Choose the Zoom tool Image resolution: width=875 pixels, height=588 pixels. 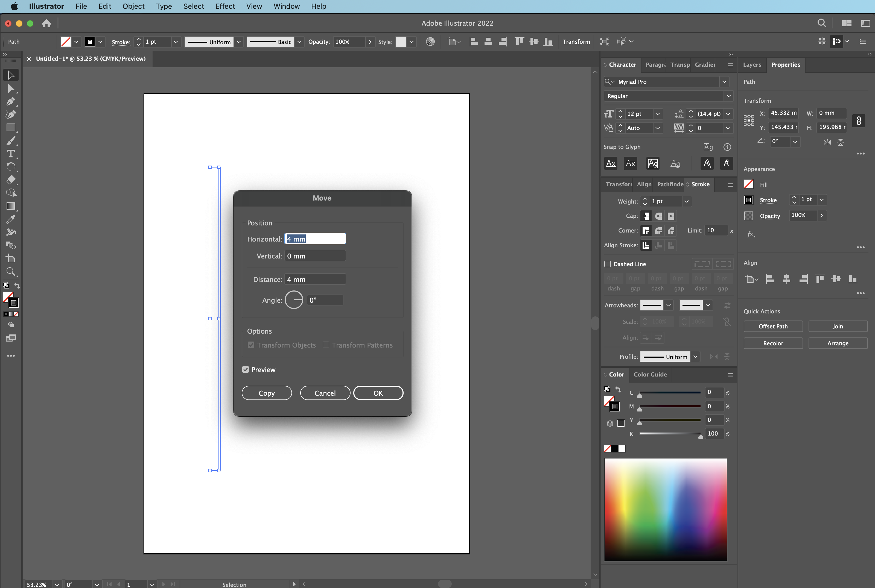pos(10,272)
